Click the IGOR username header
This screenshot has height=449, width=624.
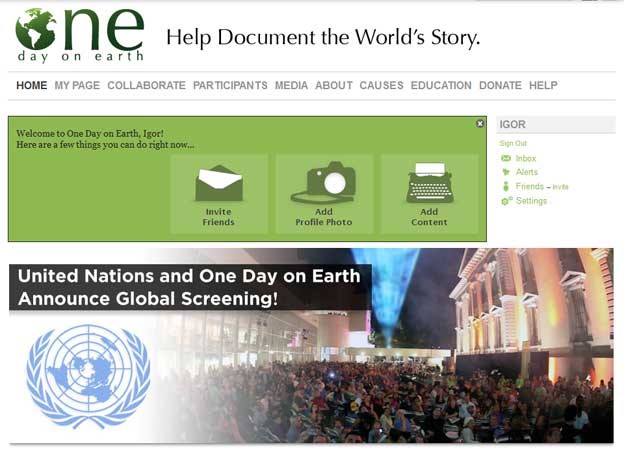[513, 125]
